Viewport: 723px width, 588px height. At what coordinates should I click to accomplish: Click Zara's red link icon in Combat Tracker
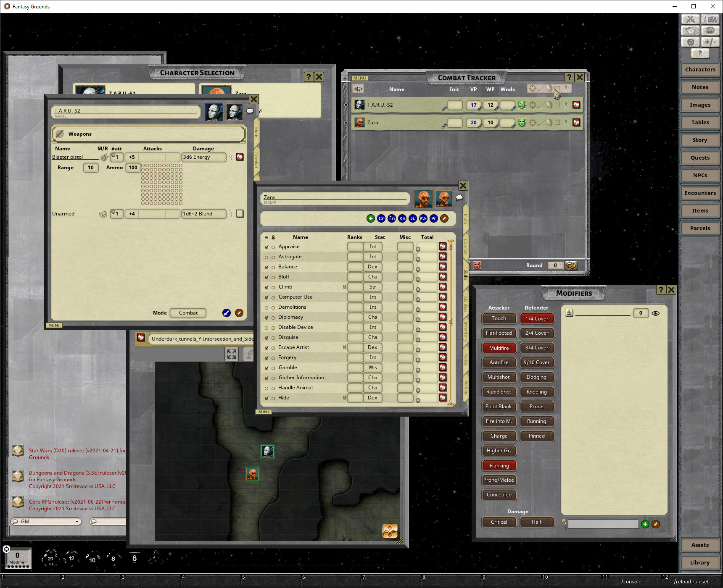coord(576,123)
